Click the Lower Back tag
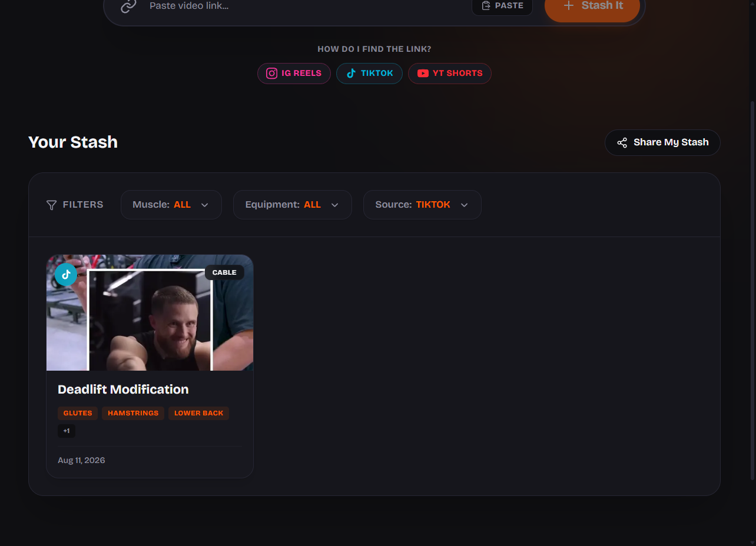 (198, 413)
